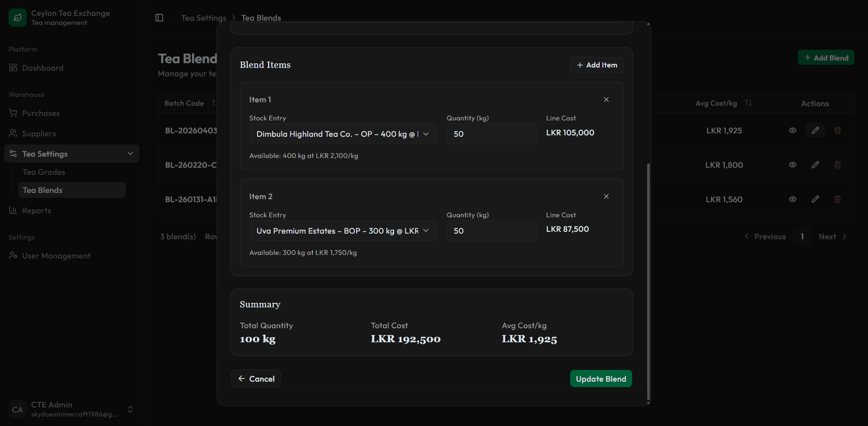Open the Dashboard from the sidebar
Screen dimensions: 868x426
[x=42, y=67]
